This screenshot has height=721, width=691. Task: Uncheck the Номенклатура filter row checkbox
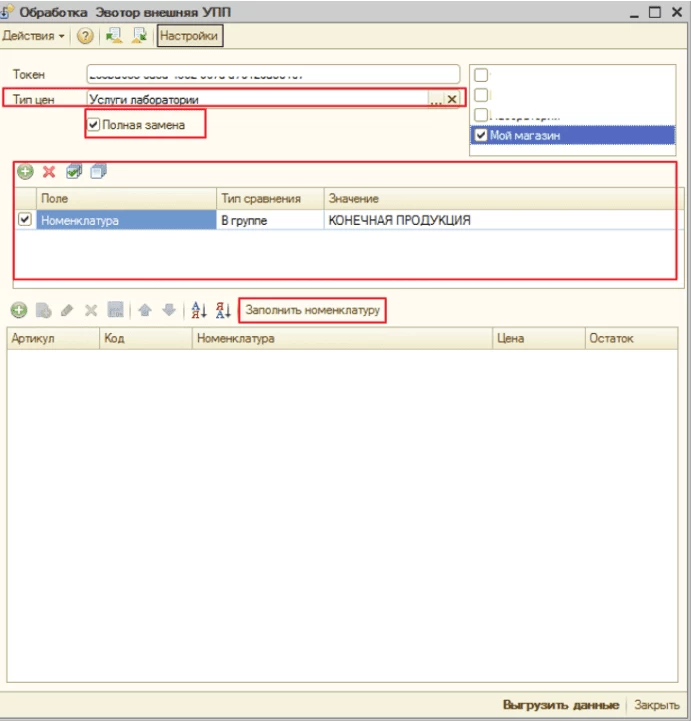click(x=25, y=220)
